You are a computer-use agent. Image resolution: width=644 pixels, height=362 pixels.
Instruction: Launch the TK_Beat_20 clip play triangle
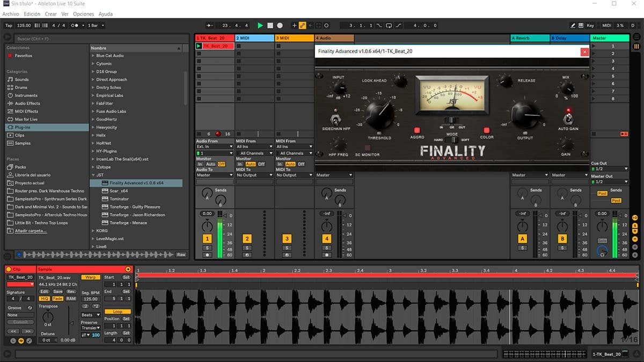tap(199, 46)
